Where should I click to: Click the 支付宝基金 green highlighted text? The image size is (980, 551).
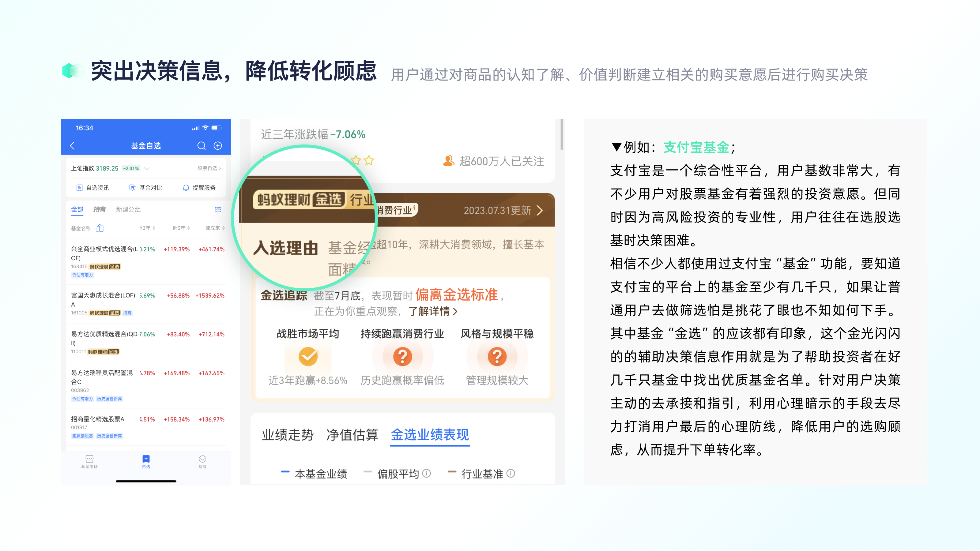pos(696,147)
